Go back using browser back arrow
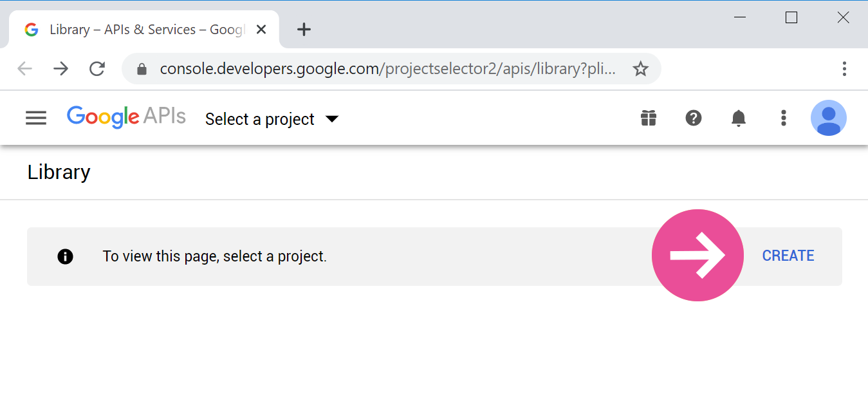This screenshot has height=405, width=868. point(24,69)
